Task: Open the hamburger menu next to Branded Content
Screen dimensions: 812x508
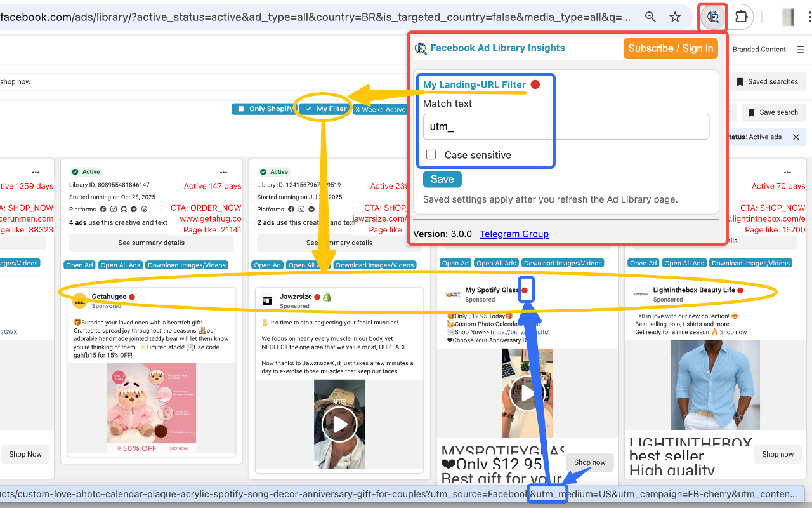Action: [x=800, y=50]
